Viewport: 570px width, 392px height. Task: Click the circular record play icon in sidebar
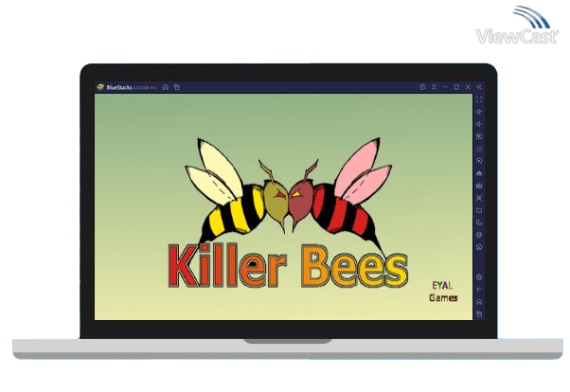click(479, 161)
